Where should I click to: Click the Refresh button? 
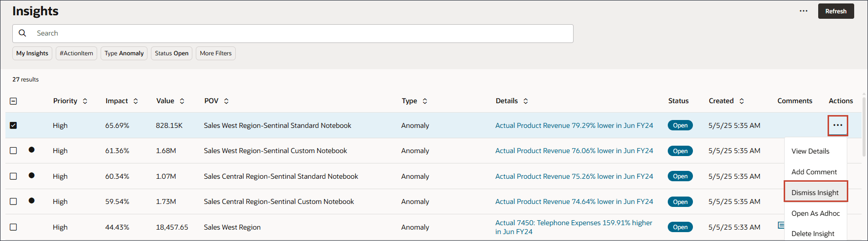(x=835, y=11)
